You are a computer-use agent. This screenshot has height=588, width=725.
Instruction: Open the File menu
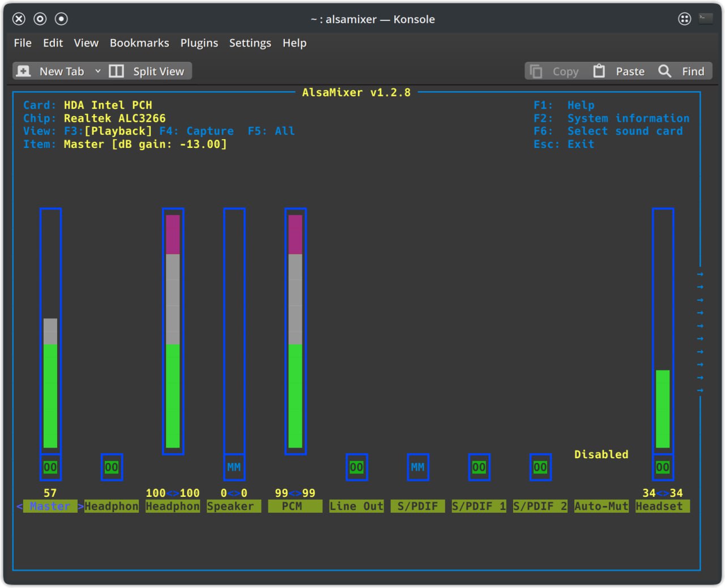click(x=23, y=43)
